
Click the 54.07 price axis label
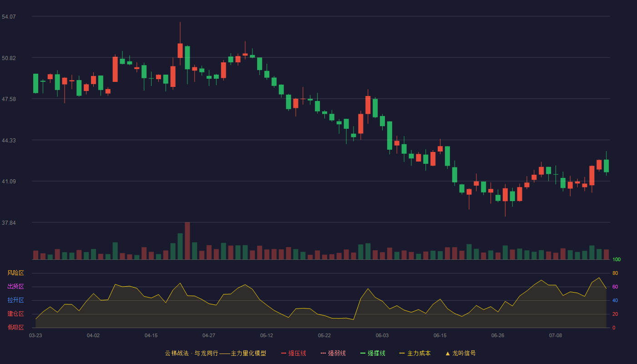[x=9, y=16]
